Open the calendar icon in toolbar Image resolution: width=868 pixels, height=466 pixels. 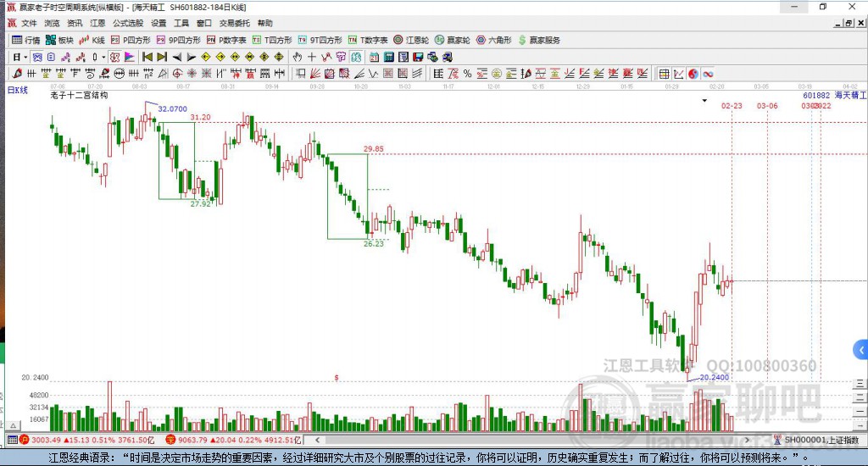(x=374, y=57)
